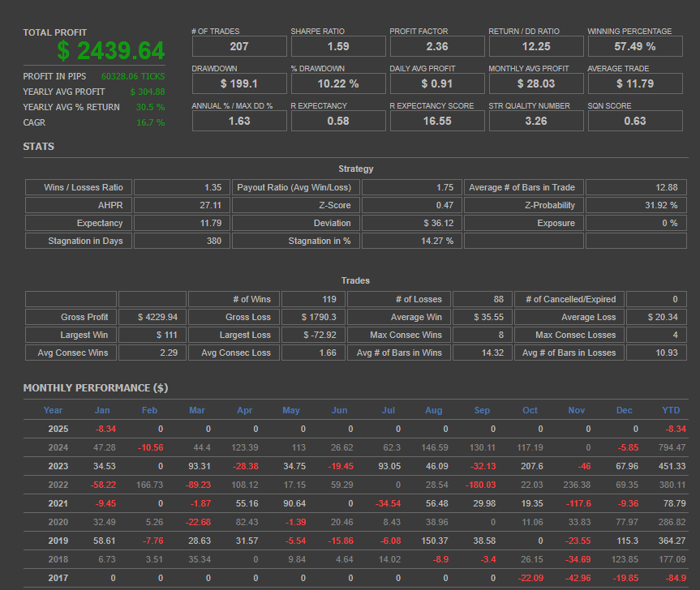Viewport: 700px width, 590px height.
Task: Click the R Expectancy value 0.58
Action: pos(338,122)
